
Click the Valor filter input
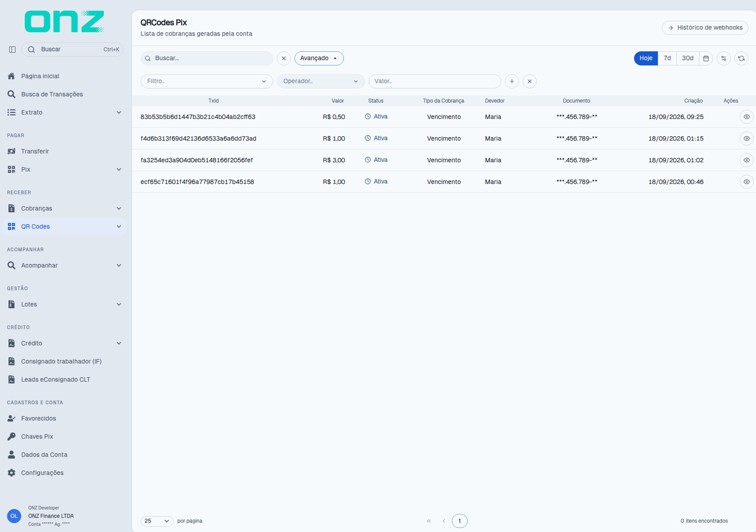click(x=435, y=81)
